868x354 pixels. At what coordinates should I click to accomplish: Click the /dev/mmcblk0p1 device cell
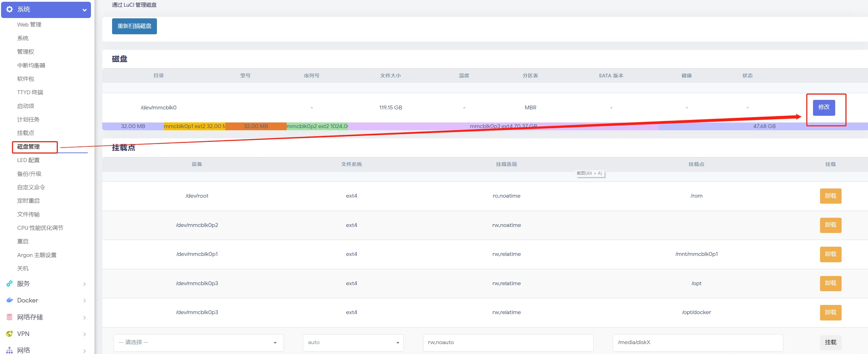tap(197, 254)
